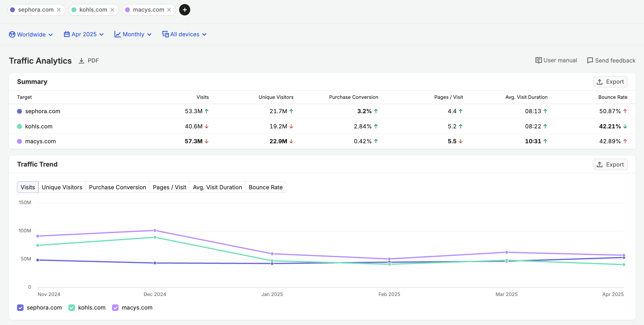Toggle the kohls.com legend checkbox
This screenshot has width=644, height=325.
(x=72, y=308)
